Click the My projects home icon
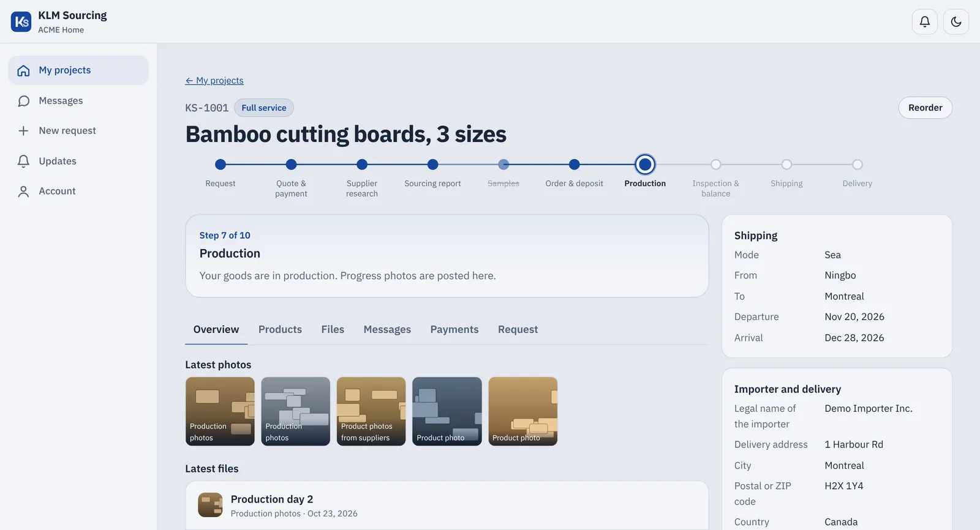Image resolution: width=980 pixels, height=530 pixels. [x=23, y=70]
